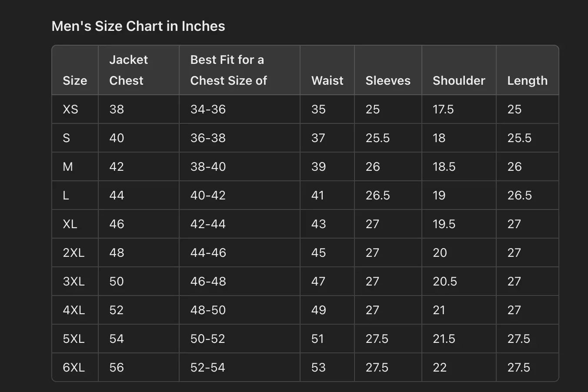
Task: Select waist value 49 in 4XL row
Action: (318, 310)
